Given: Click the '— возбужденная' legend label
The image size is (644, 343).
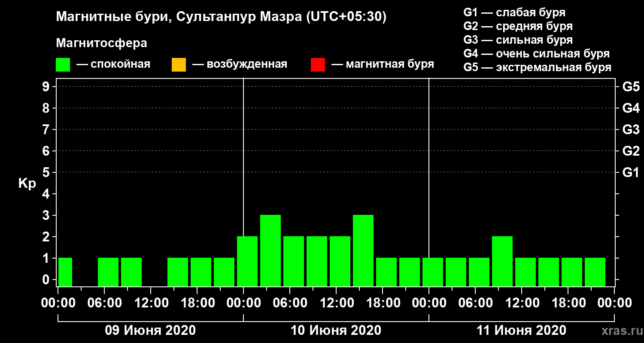Looking at the screenshot, I should [x=240, y=64].
